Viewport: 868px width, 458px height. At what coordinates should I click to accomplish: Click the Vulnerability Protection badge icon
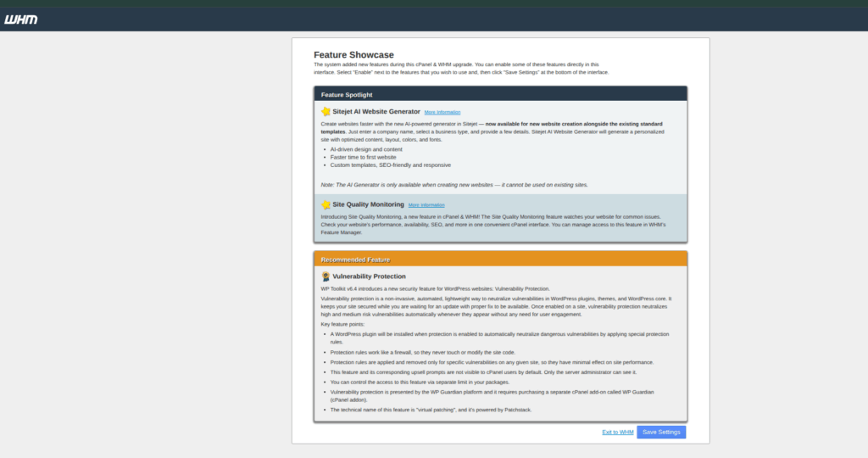tap(325, 276)
